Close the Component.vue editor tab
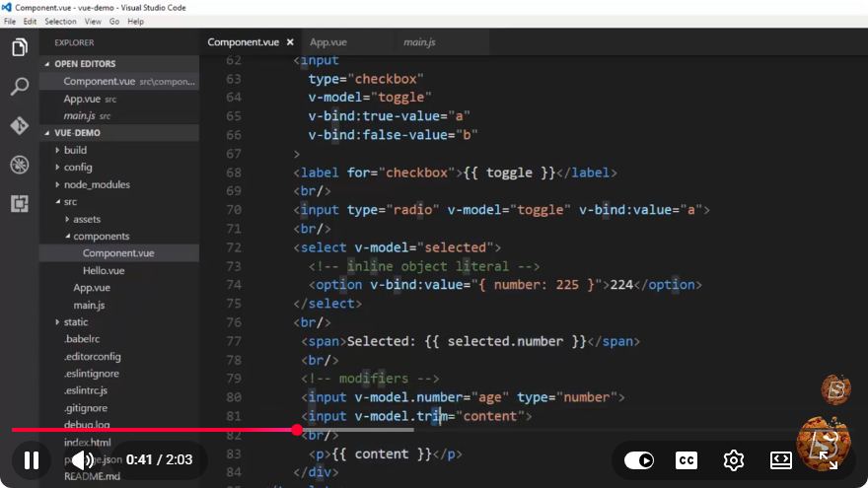 pos(290,42)
